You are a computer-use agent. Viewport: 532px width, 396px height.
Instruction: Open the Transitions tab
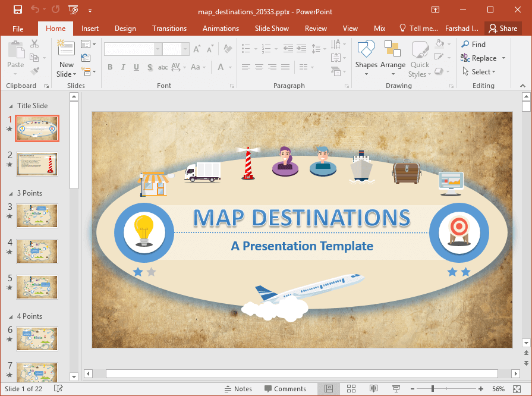click(169, 29)
